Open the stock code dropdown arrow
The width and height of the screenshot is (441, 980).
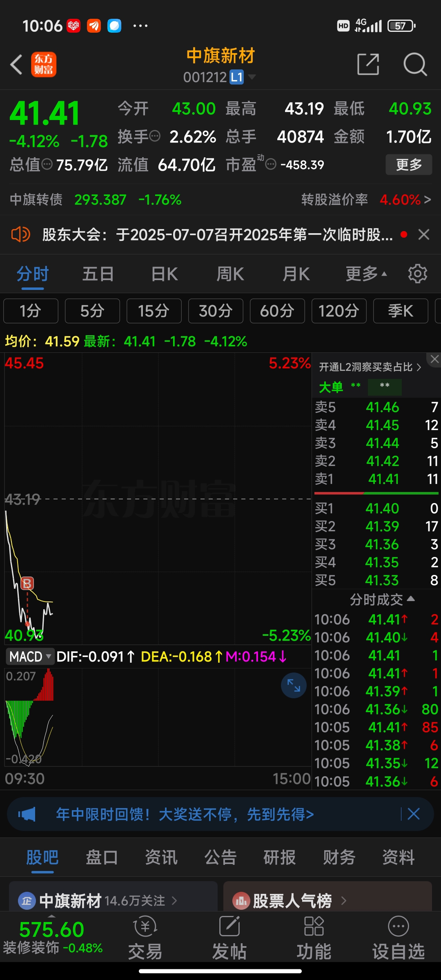tap(252, 77)
